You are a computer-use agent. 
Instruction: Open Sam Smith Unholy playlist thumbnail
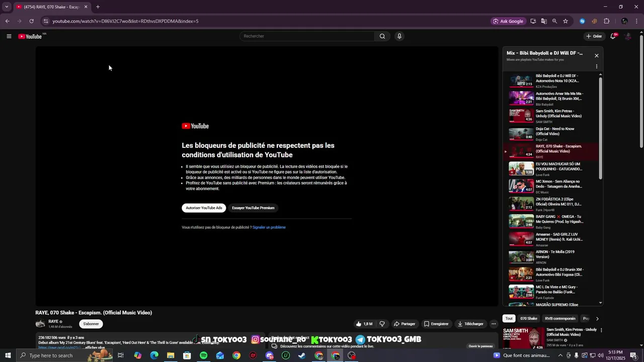[x=521, y=116]
